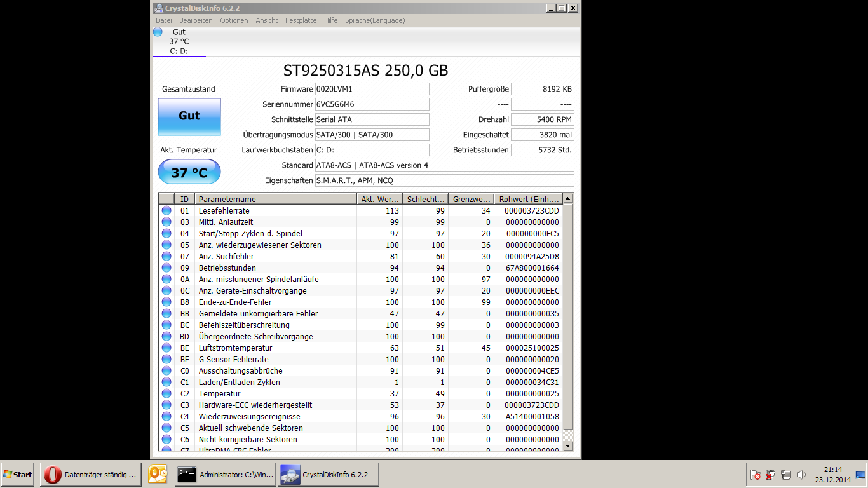This screenshot has height=488, width=868.
Task: Click status icon for Luftstromtemperatur row
Action: (166, 348)
